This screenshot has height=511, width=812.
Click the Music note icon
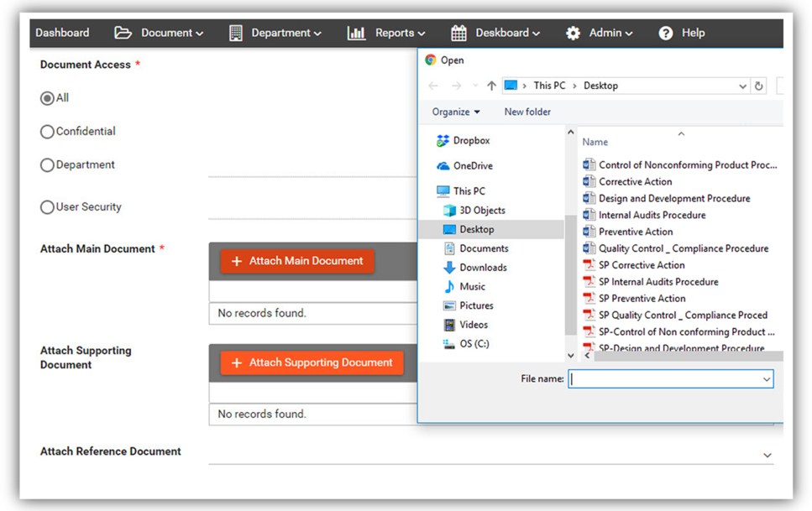tap(449, 287)
